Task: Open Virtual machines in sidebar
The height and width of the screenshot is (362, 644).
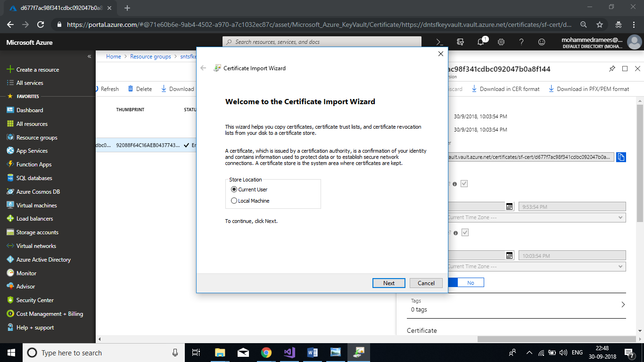Action: click(36, 206)
